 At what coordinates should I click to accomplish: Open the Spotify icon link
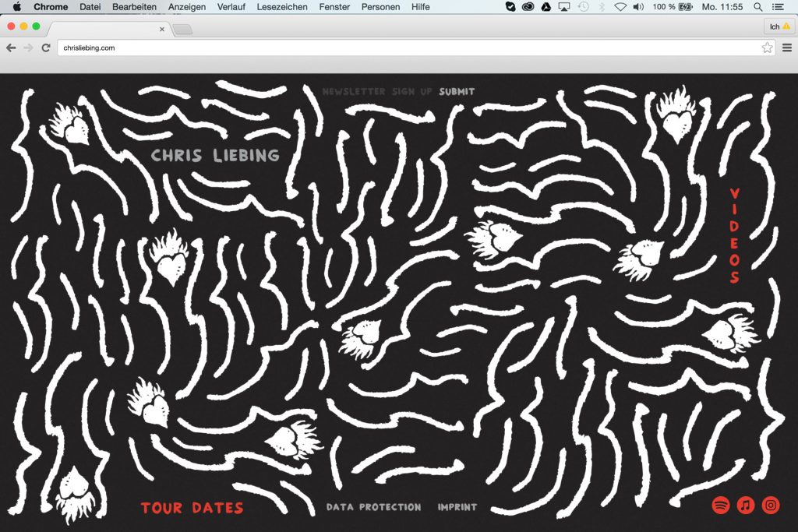tap(721, 505)
